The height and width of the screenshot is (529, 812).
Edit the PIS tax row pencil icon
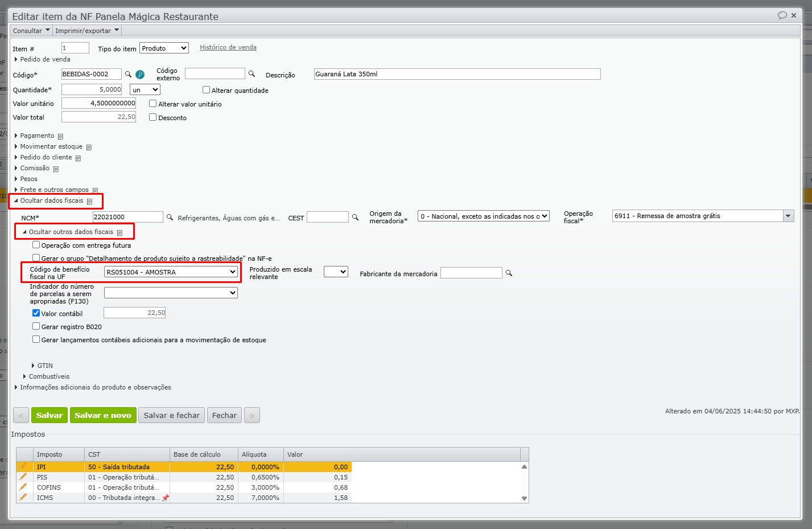tap(23, 477)
